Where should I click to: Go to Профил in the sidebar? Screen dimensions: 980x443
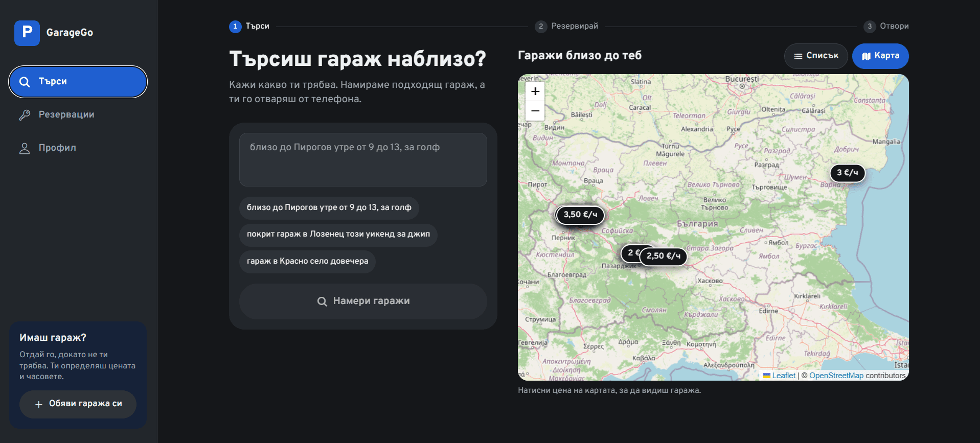(x=78, y=148)
